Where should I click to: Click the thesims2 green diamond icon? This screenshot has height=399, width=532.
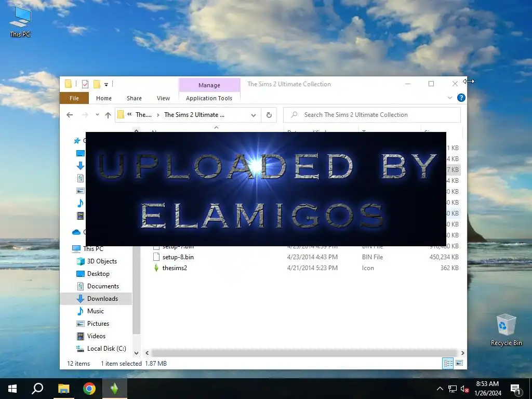tap(156, 268)
